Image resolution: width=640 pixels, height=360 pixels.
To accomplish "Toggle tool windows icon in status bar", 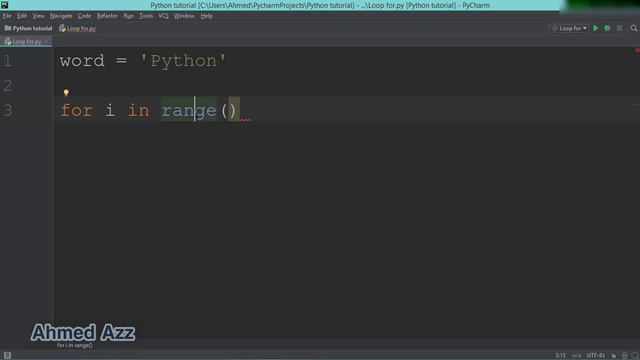I will pyautogui.click(x=7, y=355).
